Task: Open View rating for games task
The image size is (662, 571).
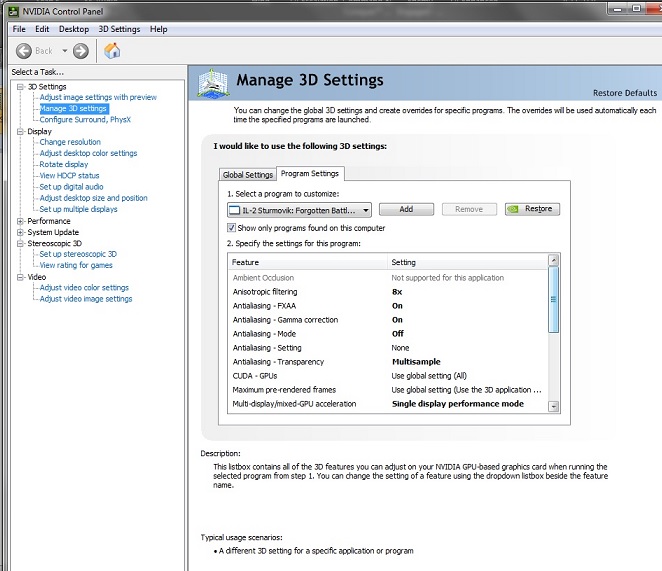Action: [x=76, y=265]
